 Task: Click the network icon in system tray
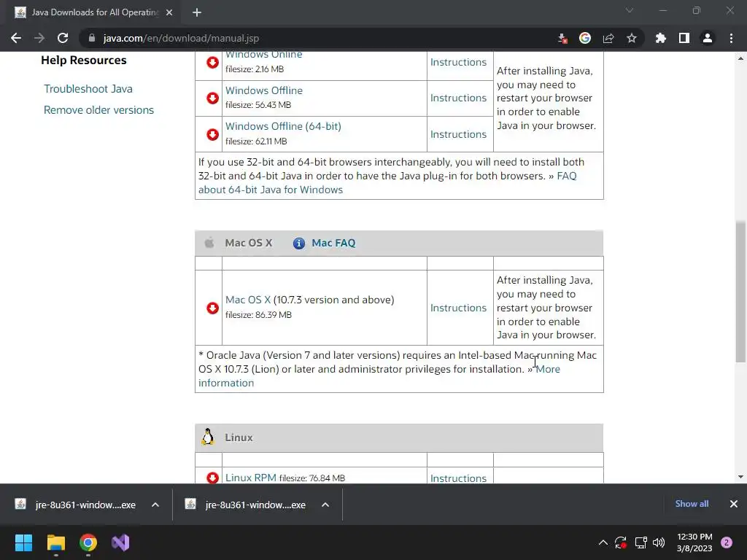(640, 542)
